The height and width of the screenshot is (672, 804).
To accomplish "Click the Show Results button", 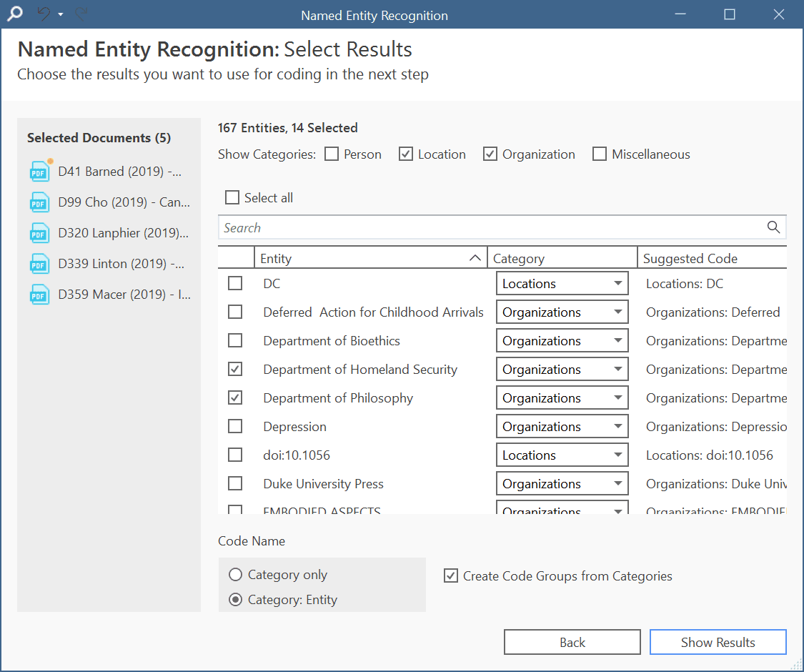I will click(x=718, y=642).
